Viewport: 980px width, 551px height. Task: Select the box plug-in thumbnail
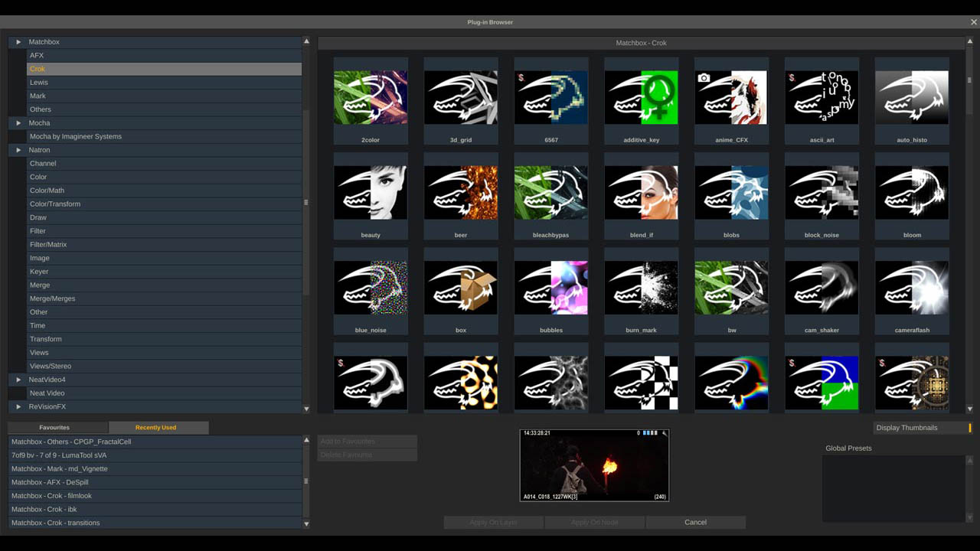pyautogui.click(x=461, y=288)
